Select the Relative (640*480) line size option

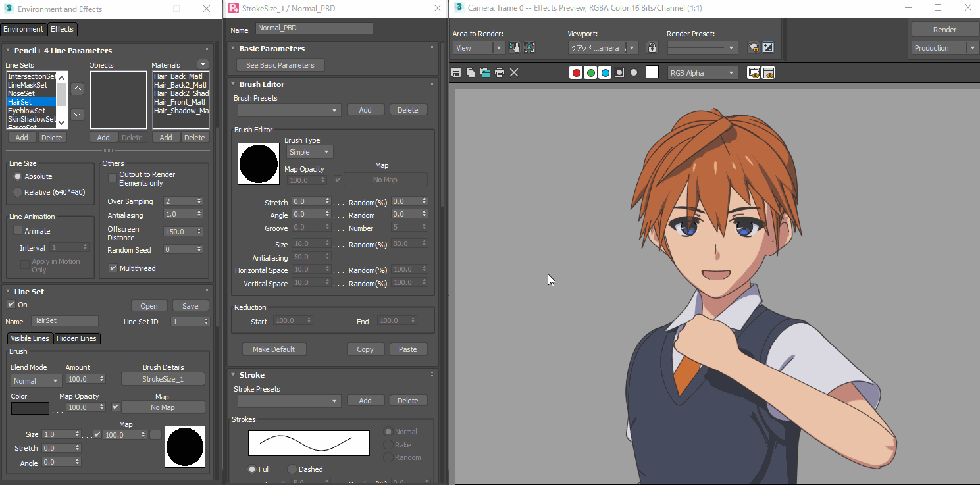coord(18,192)
